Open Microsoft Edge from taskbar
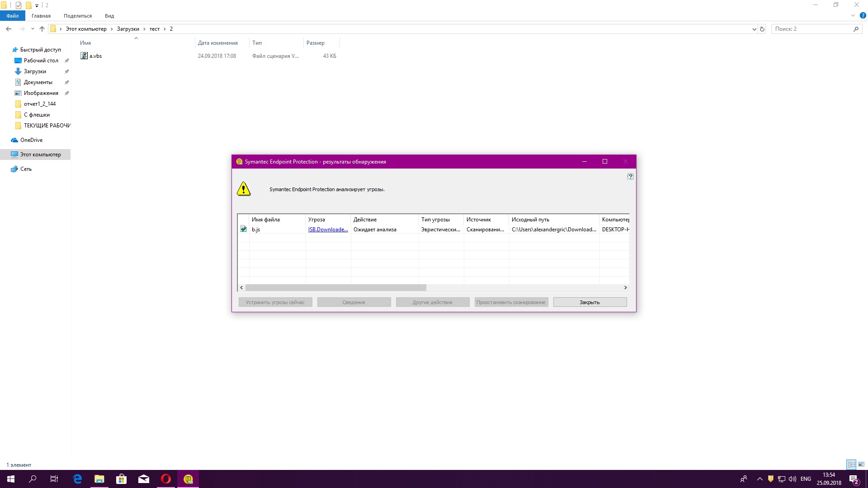Viewport: 868px width, 488px height. (x=77, y=479)
